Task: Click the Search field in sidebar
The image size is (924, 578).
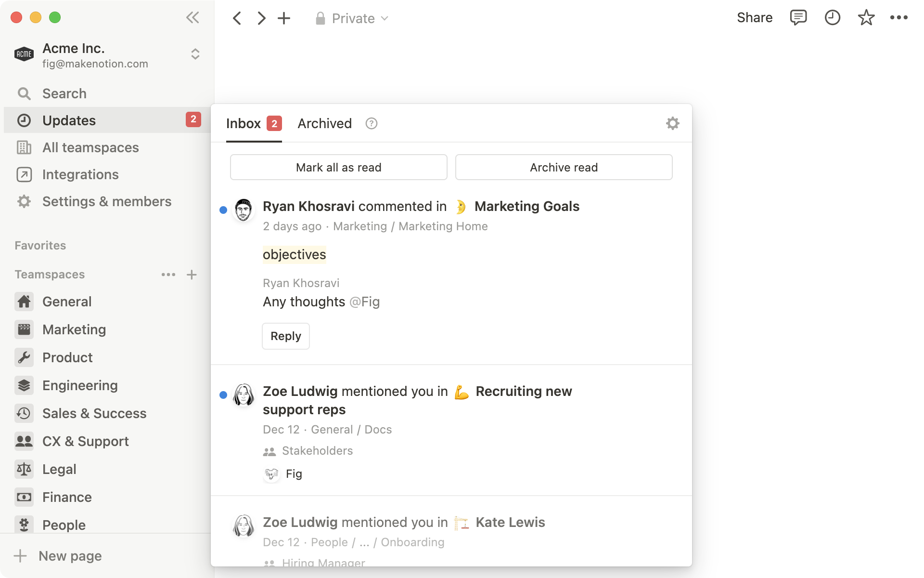Action: pyautogui.click(x=64, y=93)
